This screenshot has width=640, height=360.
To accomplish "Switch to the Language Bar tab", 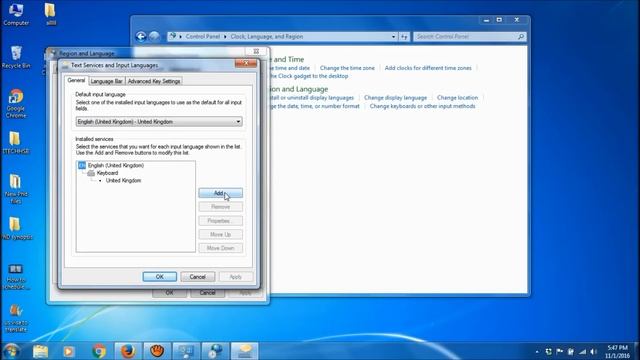I will (x=107, y=81).
